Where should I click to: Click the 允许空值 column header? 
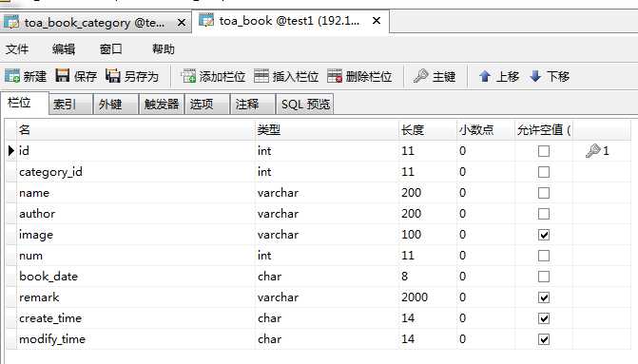pyautogui.click(x=544, y=130)
